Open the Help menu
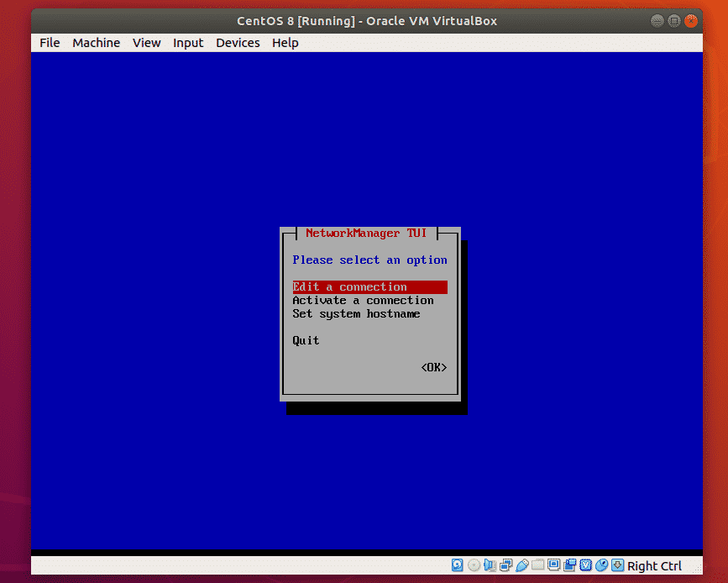728x583 pixels. pyautogui.click(x=285, y=43)
